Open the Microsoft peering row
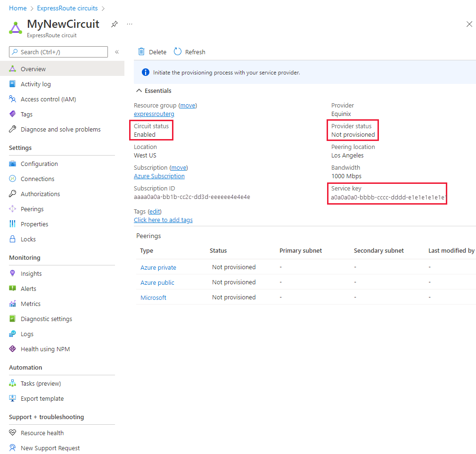The image size is (476, 454). pos(153,297)
